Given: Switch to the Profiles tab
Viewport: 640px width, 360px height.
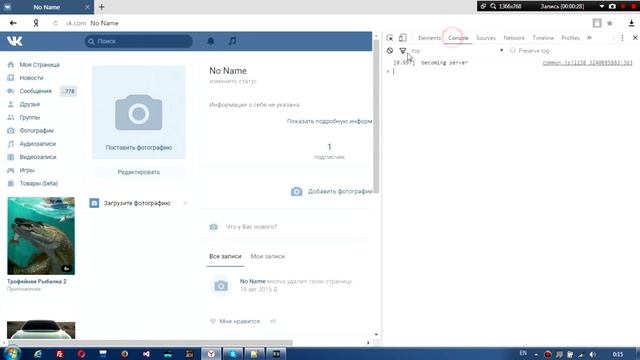Looking at the screenshot, I should (x=570, y=38).
